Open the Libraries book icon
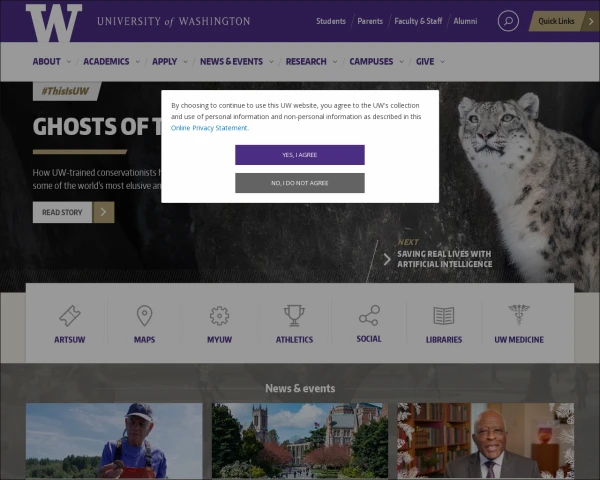The height and width of the screenshot is (480, 600). (x=444, y=315)
